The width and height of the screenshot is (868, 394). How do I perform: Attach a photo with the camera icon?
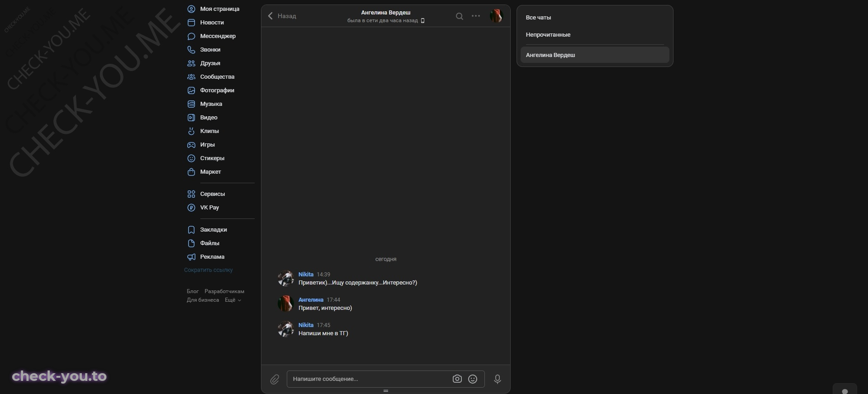click(457, 379)
